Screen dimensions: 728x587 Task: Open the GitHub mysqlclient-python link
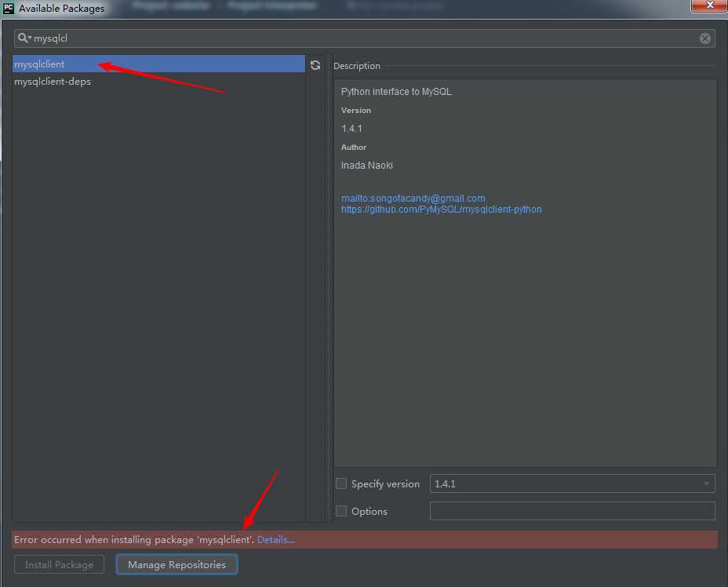click(x=442, y=210)
